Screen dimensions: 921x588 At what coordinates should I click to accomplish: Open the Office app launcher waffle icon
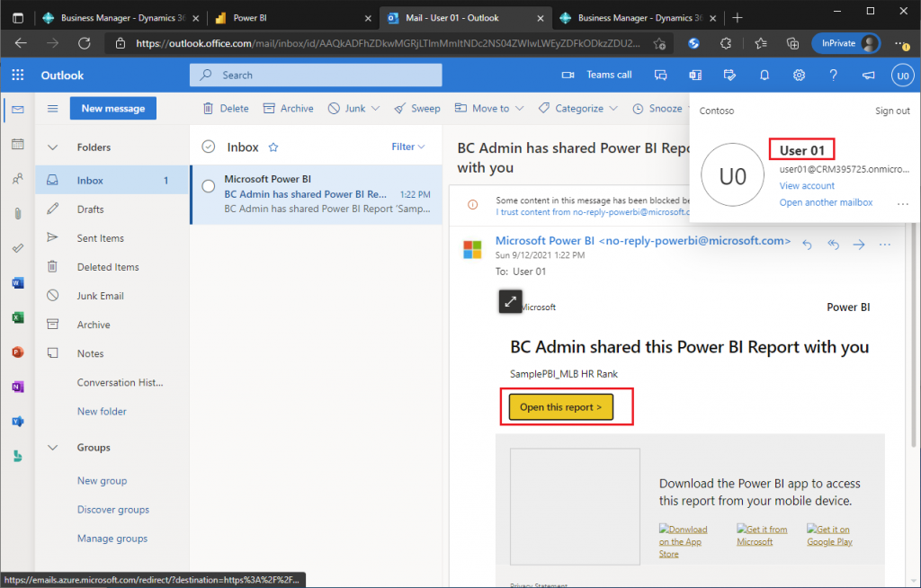coord(18,76)
